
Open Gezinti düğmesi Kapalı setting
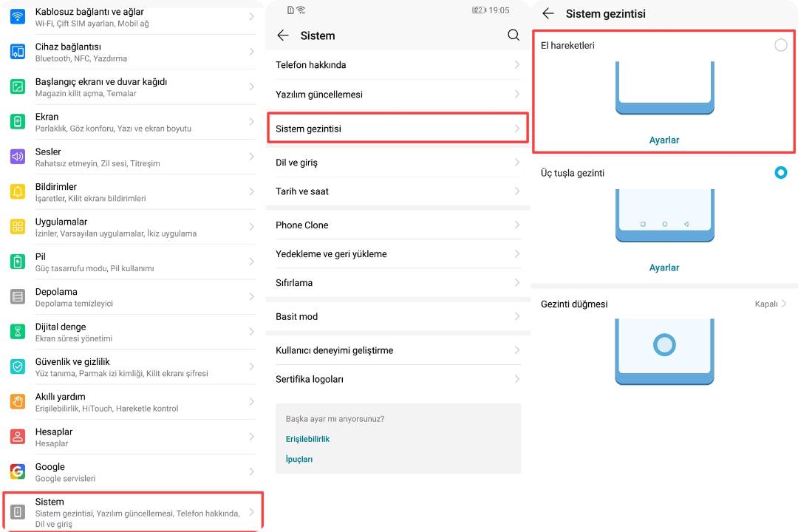click(770, 304)
